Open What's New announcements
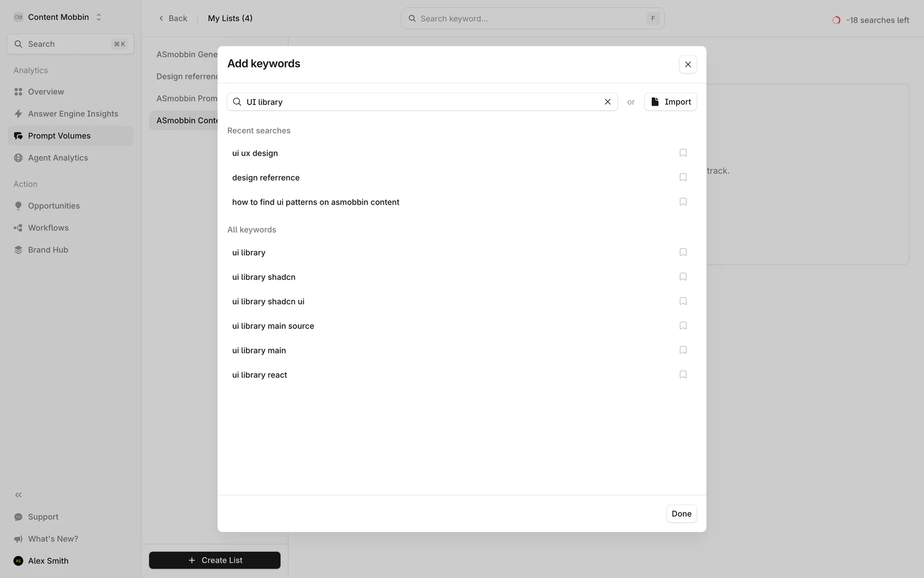 [52, 539]
